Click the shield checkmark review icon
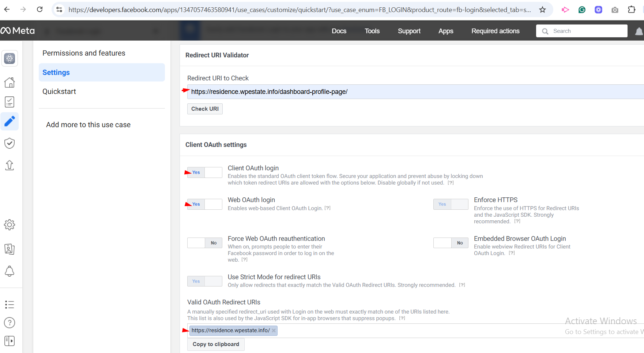The image size is (644, 353). (10, 143)
